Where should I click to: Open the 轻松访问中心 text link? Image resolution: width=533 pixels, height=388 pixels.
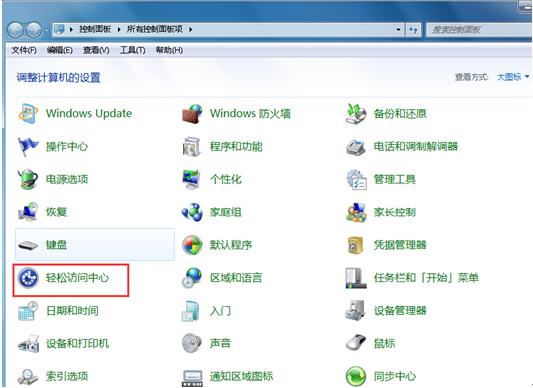point(78,278)
